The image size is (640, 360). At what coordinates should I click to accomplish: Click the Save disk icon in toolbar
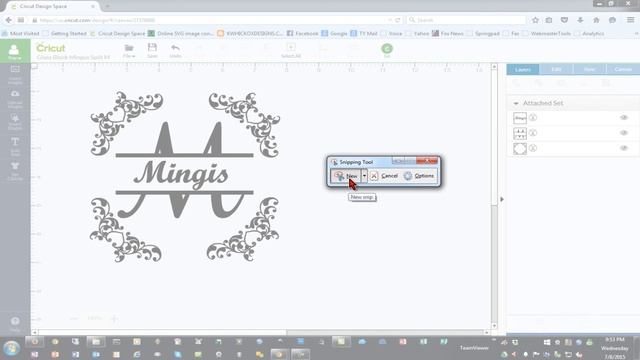[x=152, y=50]
